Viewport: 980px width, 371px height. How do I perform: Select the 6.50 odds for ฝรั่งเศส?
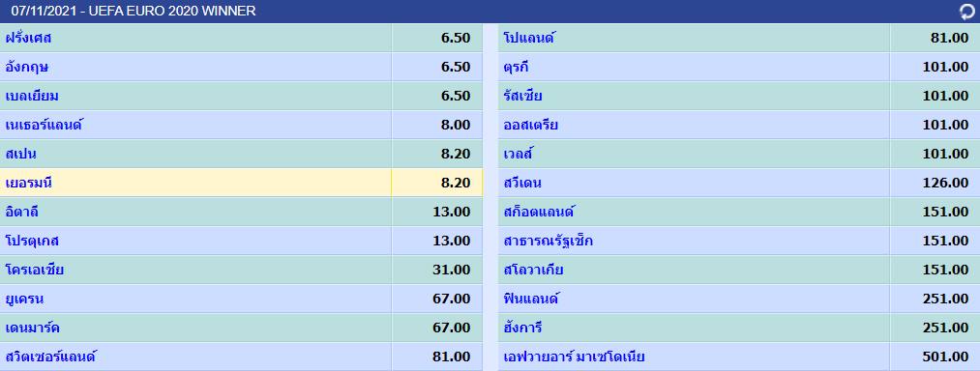pyautogui.click(x=455, y=38)
